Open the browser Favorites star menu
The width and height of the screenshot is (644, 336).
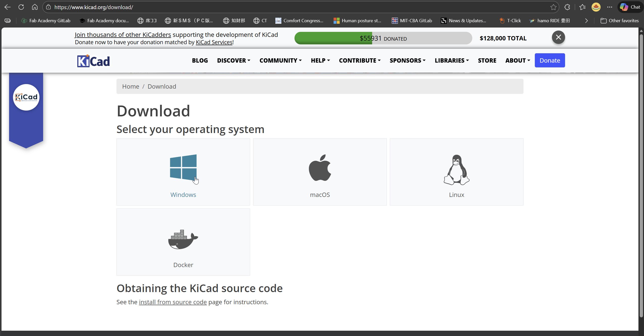[x=582, y=7]
